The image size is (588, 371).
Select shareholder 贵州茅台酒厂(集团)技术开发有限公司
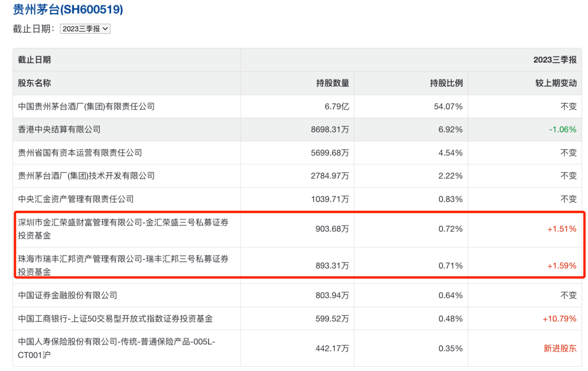click(86, 175)
